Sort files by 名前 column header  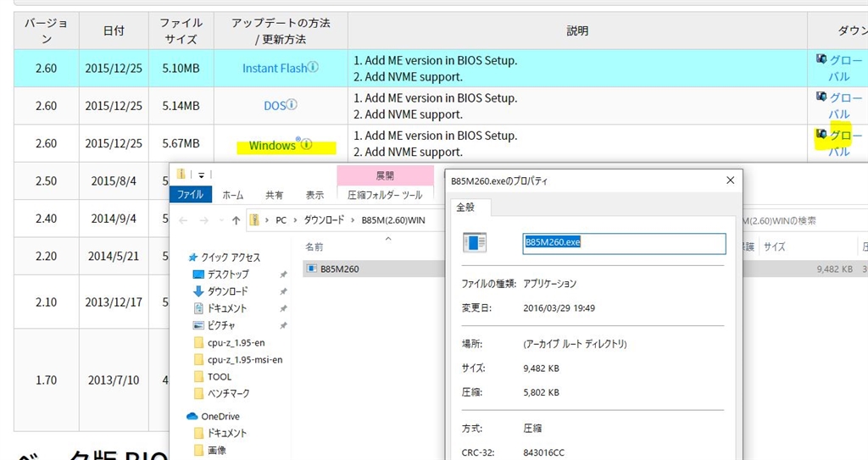click(314, 247)
